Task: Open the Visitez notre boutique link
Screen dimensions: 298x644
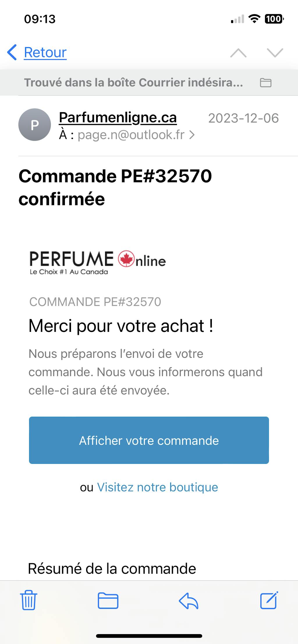Action: pyautogui.click(x=157, y=487)
